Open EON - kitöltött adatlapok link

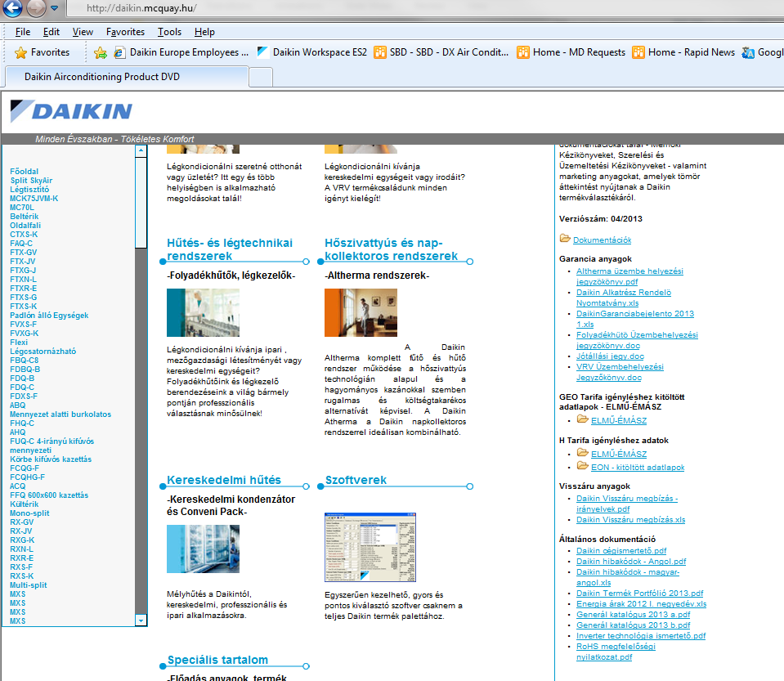click(x=638, y=468)
